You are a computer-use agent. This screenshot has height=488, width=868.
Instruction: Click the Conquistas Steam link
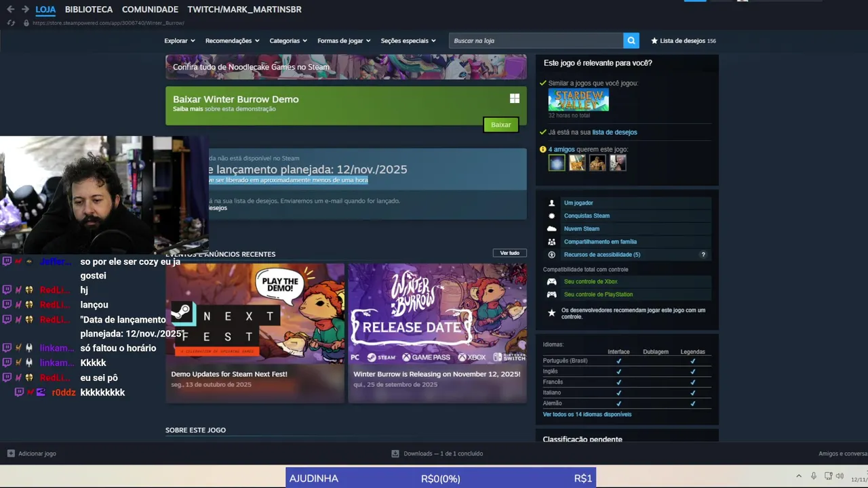pos(587,216)
